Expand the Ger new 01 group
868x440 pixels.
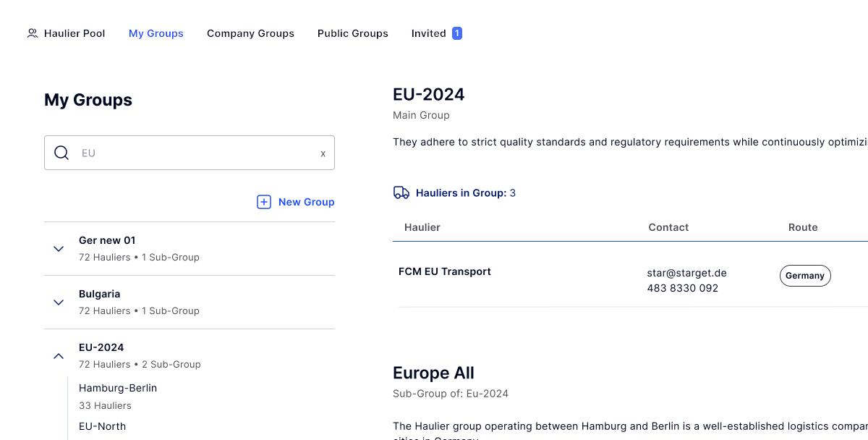pyautogui.click(x=59, y=248)
